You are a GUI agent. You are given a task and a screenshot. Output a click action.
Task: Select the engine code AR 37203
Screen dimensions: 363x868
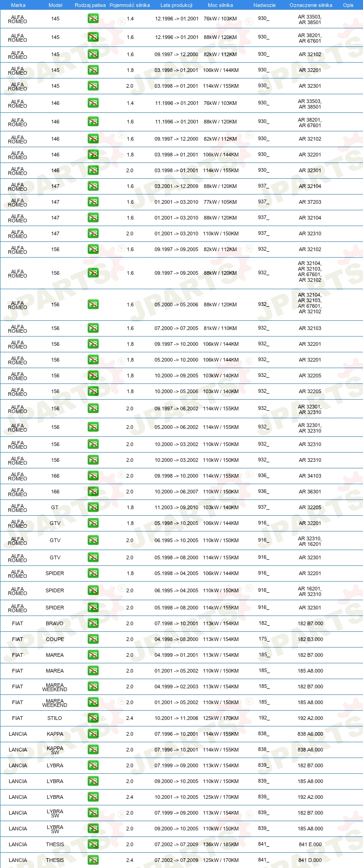(310, 202)
